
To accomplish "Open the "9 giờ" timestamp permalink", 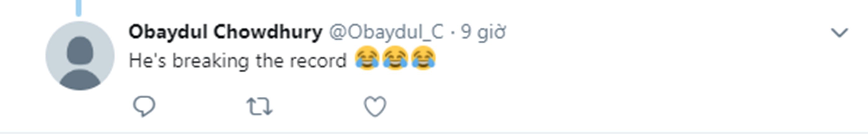I will (x=483, y=33).
